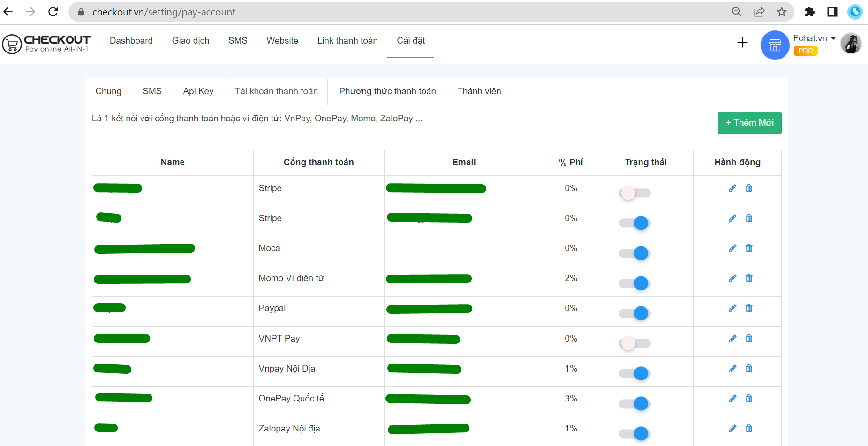
Task: Share this page via share icon
Action: pyautogui.click(x=759, y=12)
